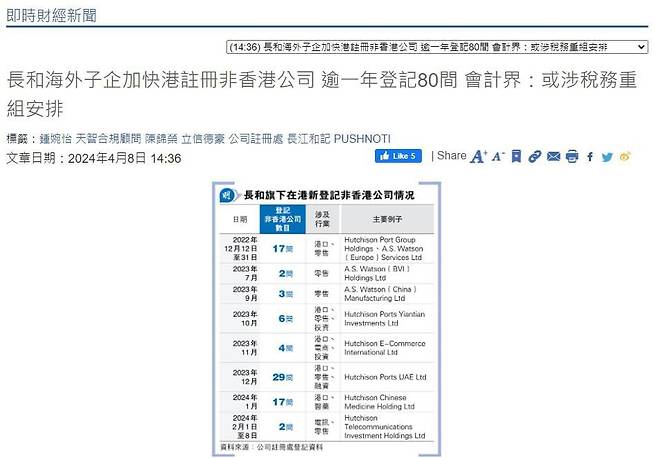This screenshot has height=458, width=658.
Task: Open the 長和旗下 registration table image
Action: (x=326, y=319)
